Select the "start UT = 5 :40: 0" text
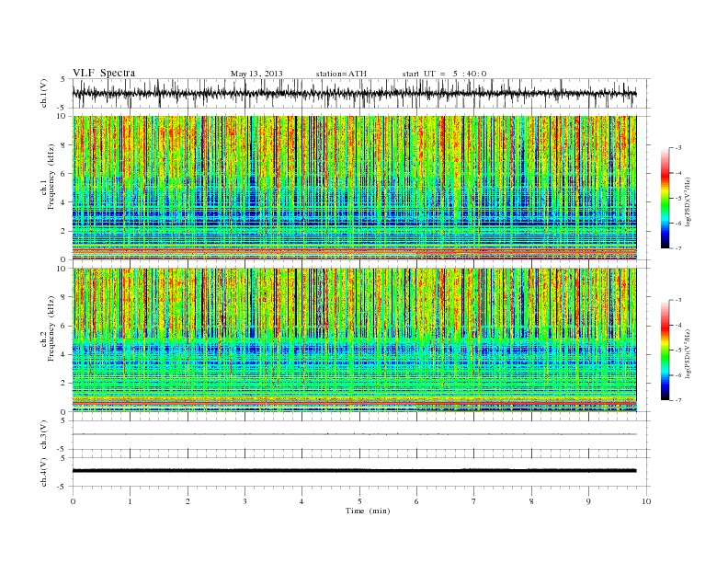 (444, 74)
